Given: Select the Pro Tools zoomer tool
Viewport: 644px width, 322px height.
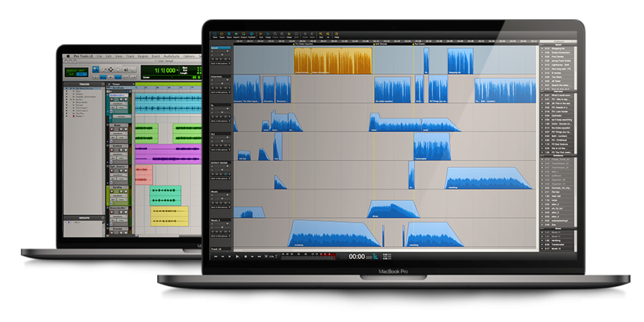Looking at the screenshot, I should [96, 69].
